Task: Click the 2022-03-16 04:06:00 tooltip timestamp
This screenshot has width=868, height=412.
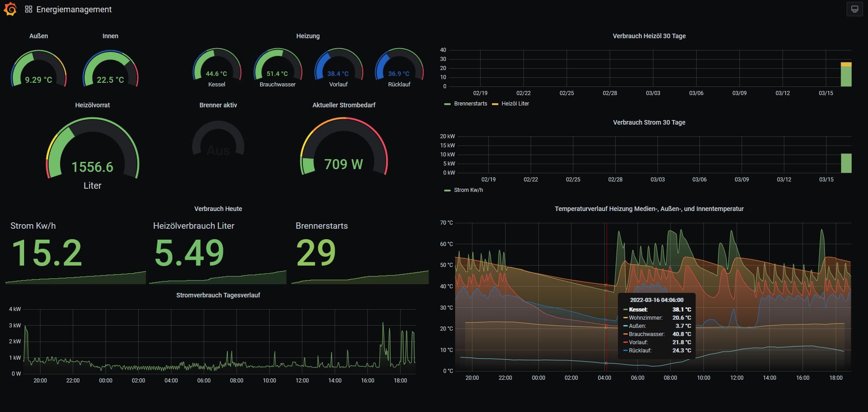Action: point(657,300)
